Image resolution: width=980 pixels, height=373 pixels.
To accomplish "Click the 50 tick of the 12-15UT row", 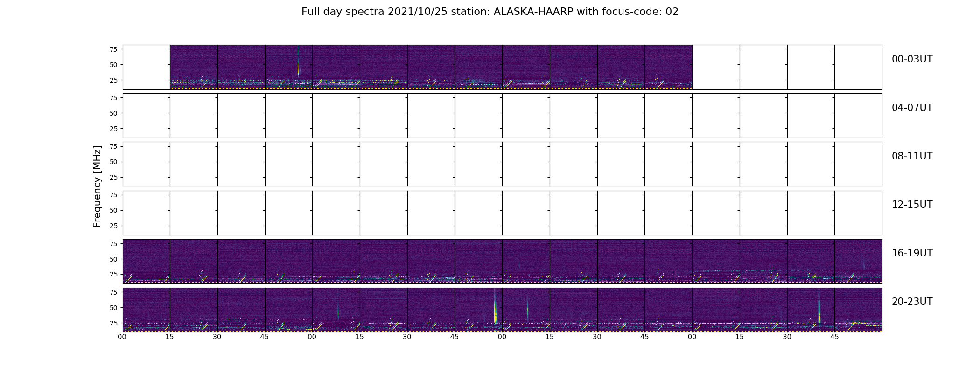I will click(113, 210).
